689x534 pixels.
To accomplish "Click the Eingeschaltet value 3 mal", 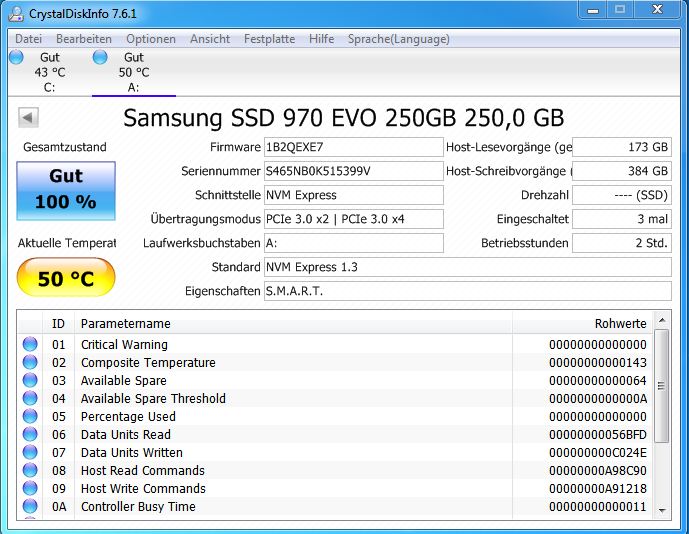I will (622, 219).
